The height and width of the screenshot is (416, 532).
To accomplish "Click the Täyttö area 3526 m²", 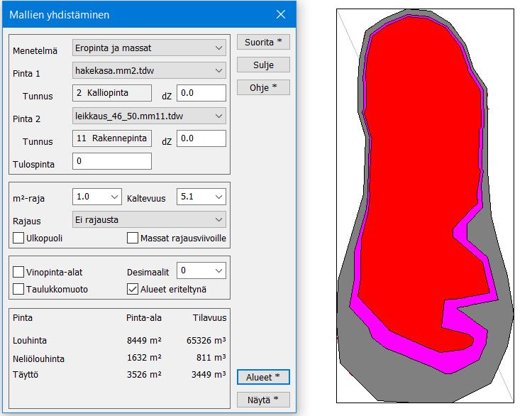I will click(144, 375).
